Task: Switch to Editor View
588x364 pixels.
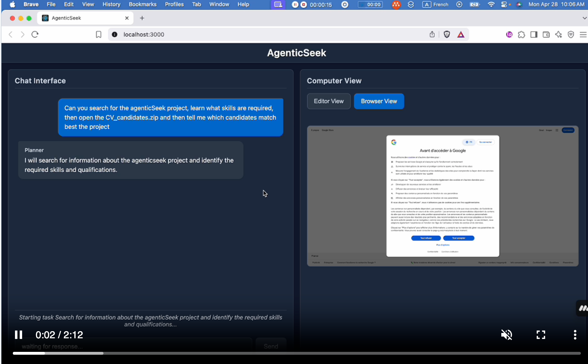Action: pos(329,101)
